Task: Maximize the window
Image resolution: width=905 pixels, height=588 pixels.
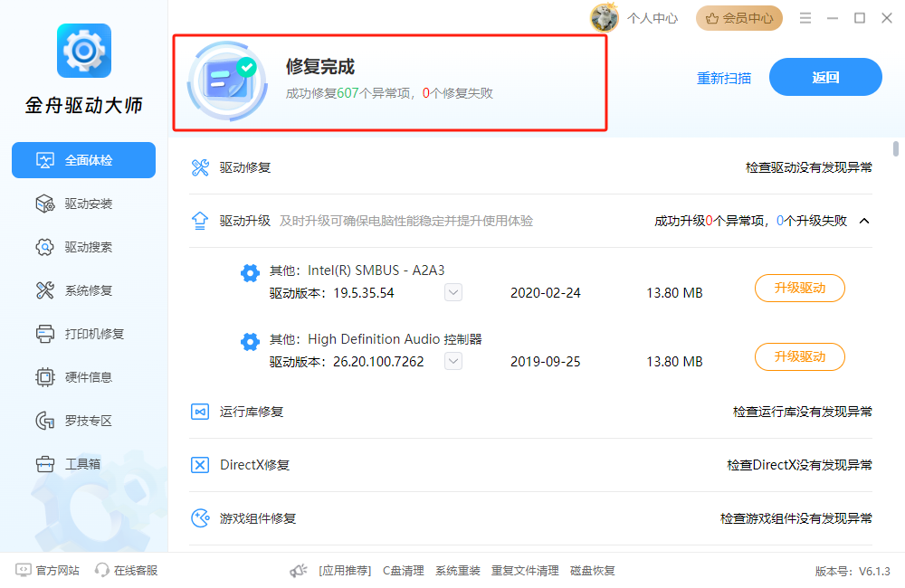Action: click(860, 18)
